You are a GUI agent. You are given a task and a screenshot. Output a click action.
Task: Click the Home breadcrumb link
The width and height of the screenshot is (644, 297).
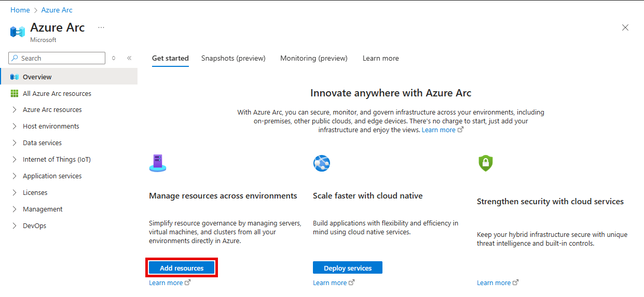click(x=20, y=10)
